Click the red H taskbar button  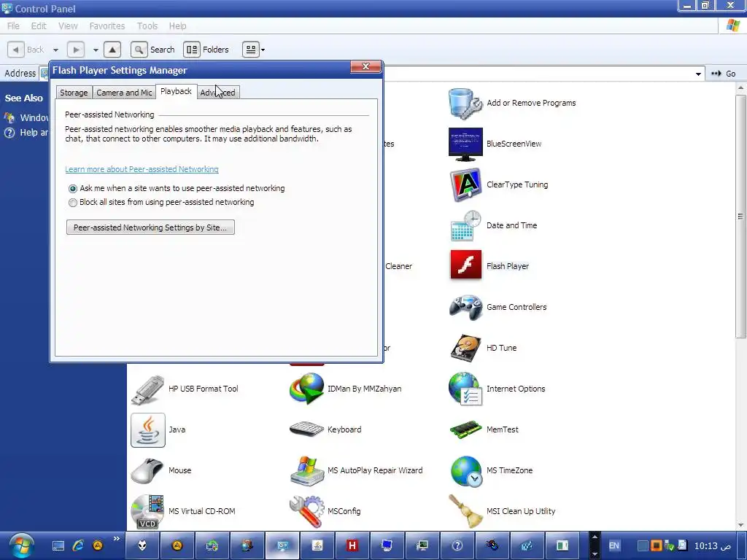coord(352,545)
